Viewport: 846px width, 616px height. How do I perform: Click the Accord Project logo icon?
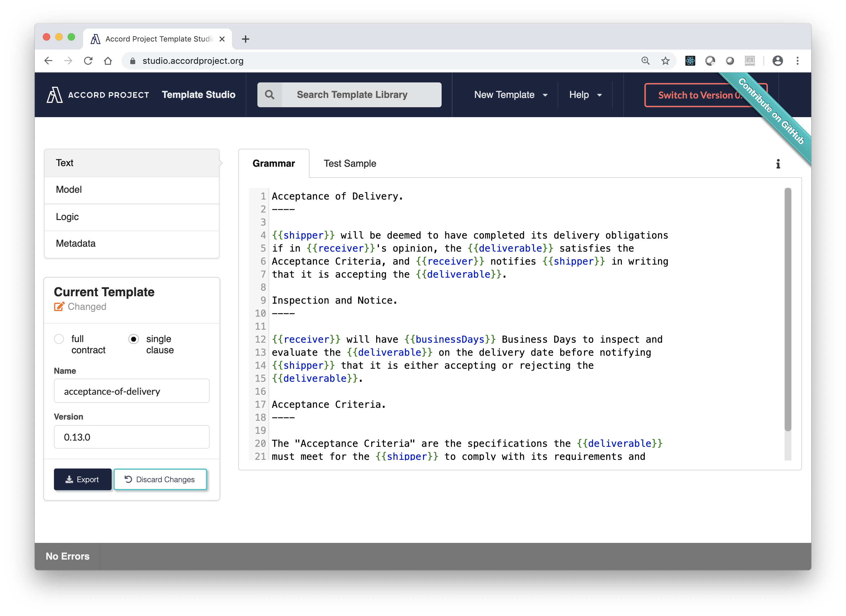(x=54, y=94)
